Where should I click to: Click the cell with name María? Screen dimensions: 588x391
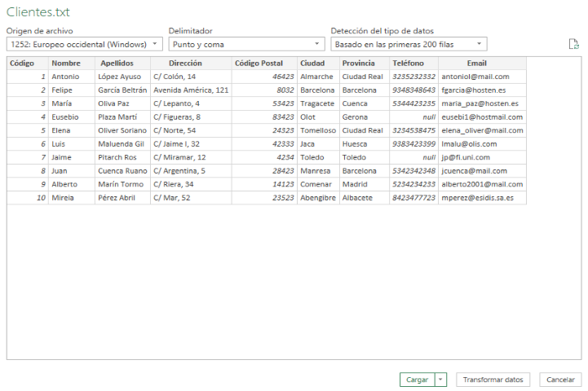[72, 103]
